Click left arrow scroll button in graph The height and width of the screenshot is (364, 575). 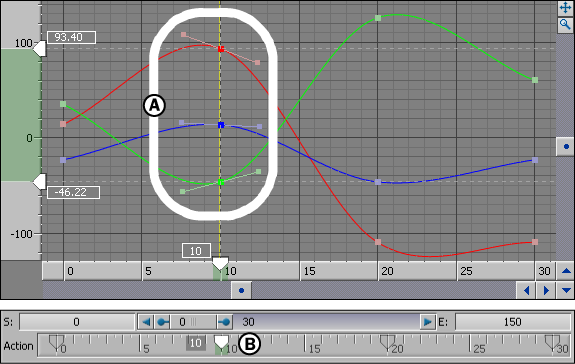point(526,290)
